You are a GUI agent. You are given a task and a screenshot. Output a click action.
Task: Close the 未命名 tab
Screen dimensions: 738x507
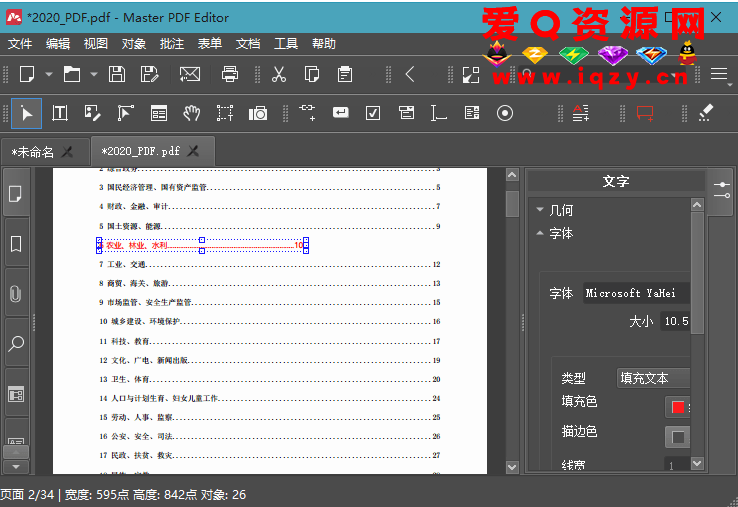tap(68, 152)
